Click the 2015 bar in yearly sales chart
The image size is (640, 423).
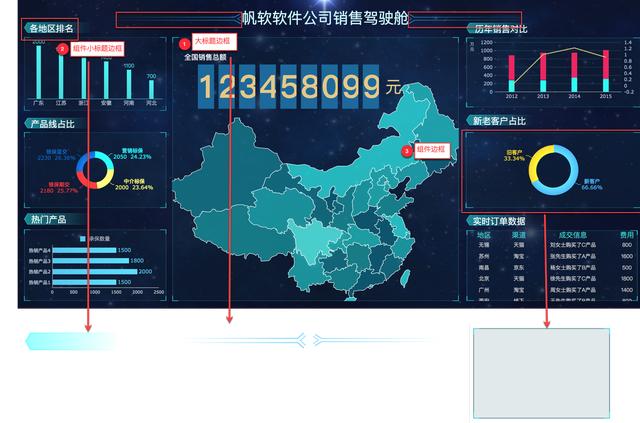(x=606, y=71)
